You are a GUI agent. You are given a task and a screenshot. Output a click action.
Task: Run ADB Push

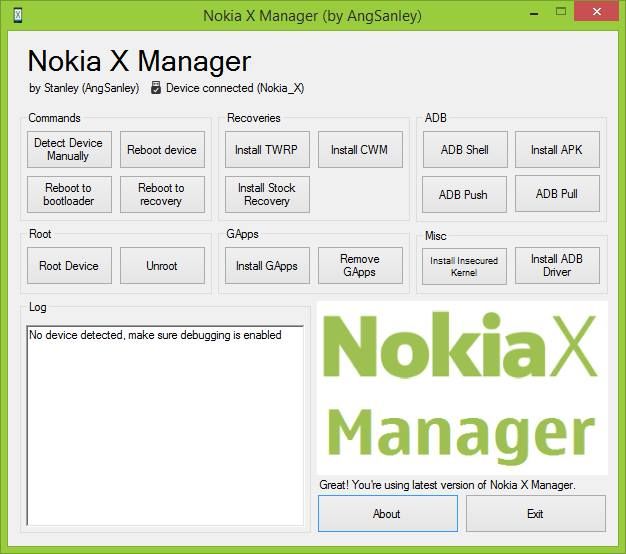click(464, 194)
